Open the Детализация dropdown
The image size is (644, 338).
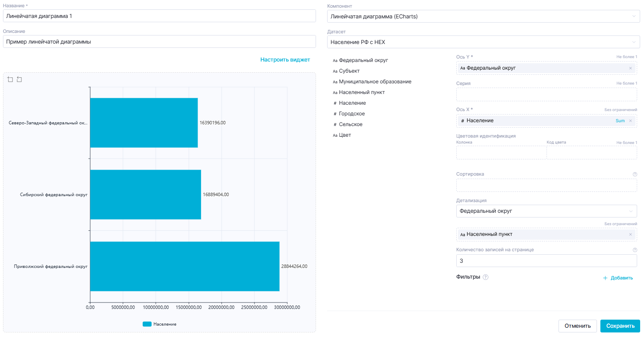coord(547,211)
